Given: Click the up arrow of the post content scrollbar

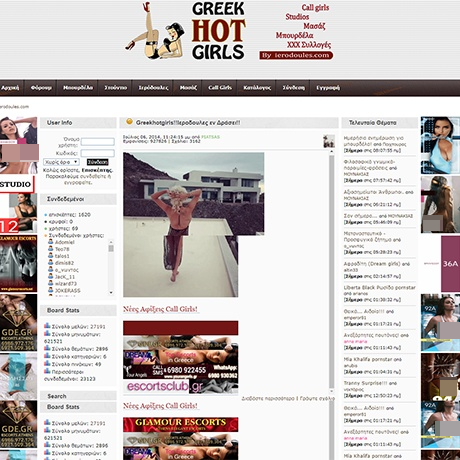Looking at the screenshot, I should tap(331, 152).
